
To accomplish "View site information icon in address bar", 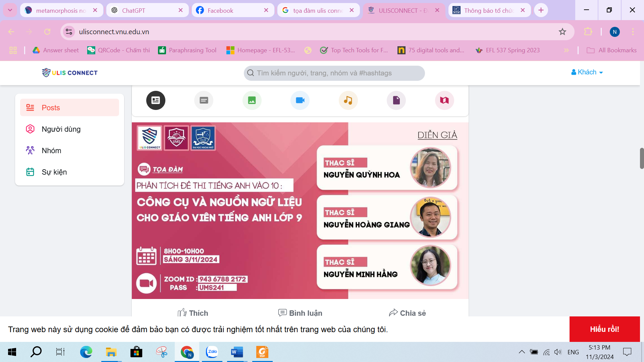I will pyautogui.click(x=69, y=32).
